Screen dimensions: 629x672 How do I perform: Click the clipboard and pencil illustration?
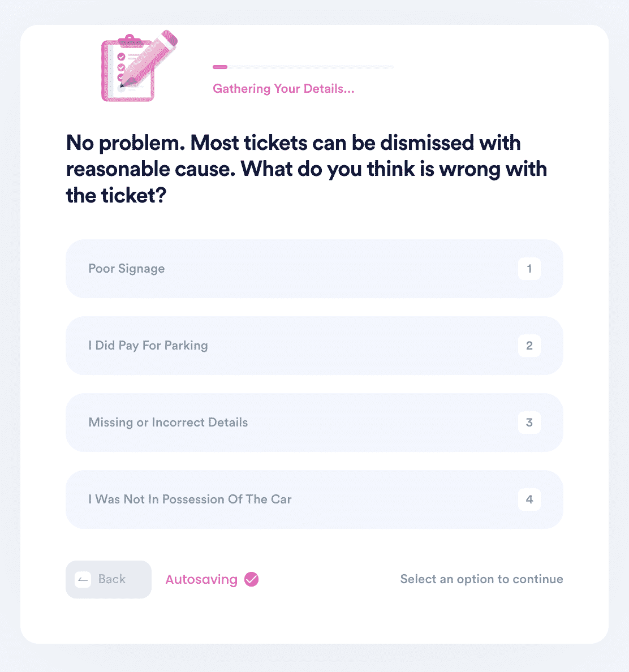tap(139, 66)
